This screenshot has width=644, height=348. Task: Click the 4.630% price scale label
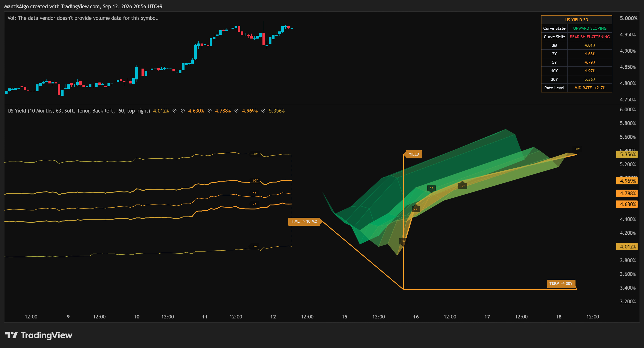coord(627,204)
